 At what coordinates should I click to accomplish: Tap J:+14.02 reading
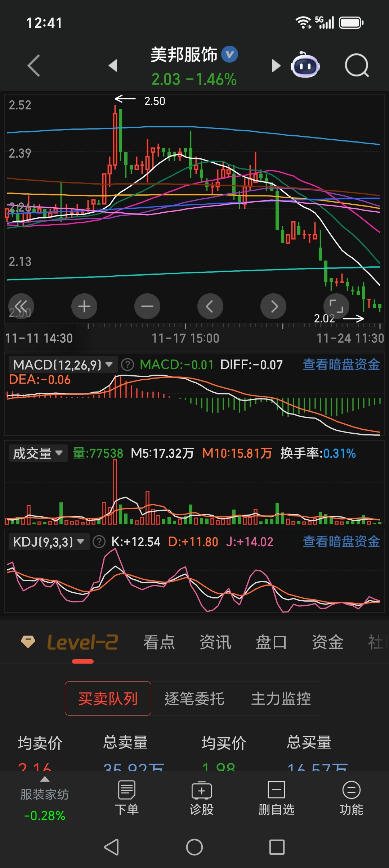[250, 542]
